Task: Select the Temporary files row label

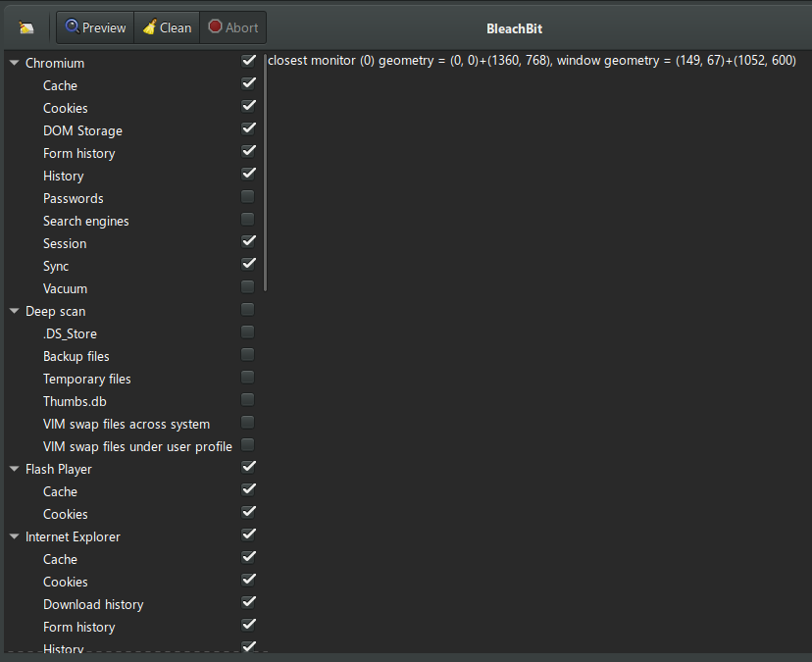Action: pos(87,380)
